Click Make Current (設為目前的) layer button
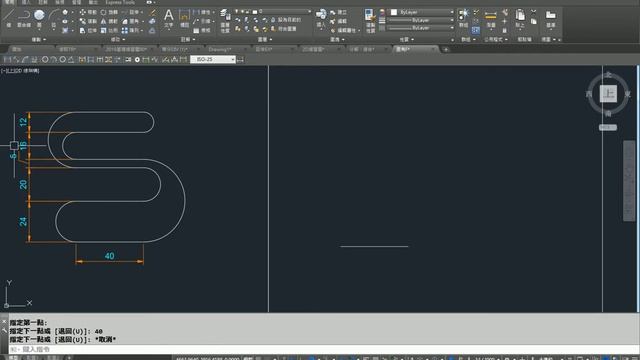 pyautogui.click(x=285, y=20)
